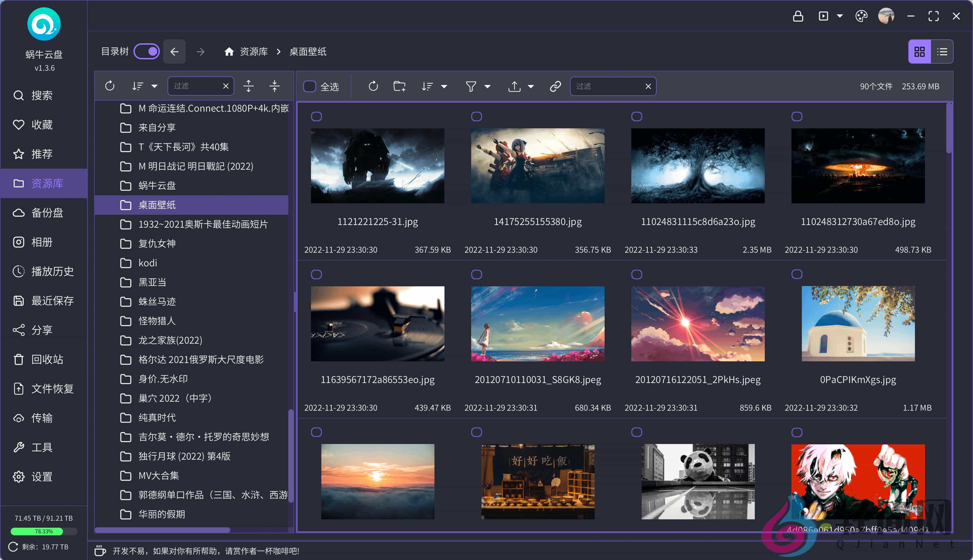This screenshot has height=560, width=973.
Task: Switch to list view mode
Action: tap(942, 51)
